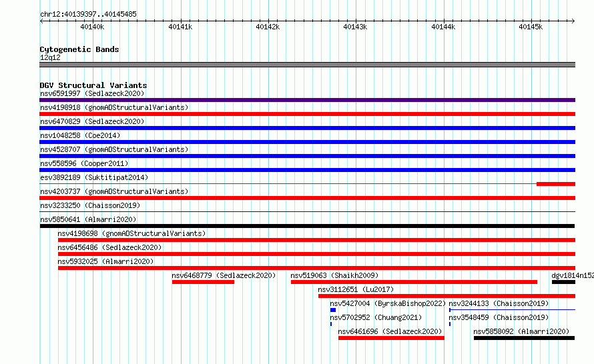Click the red nsv4203737 variant bar

pyautogui.click(x=307, y=198)
